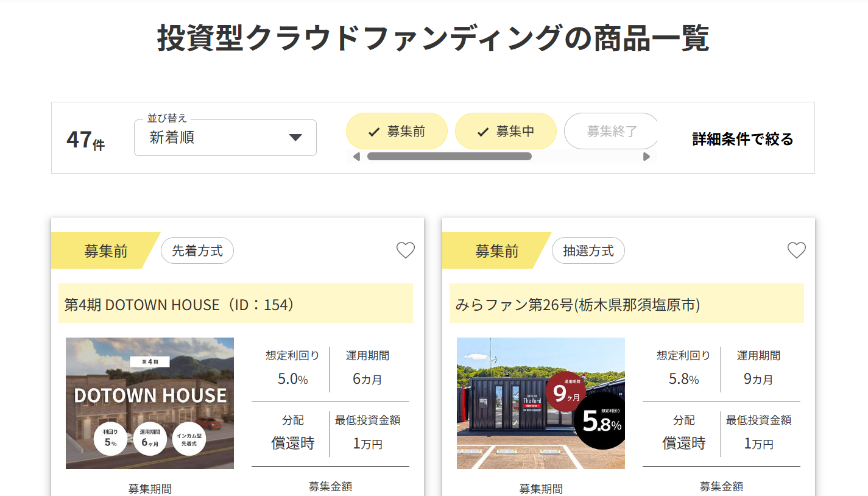Click the sort dropdown arrow triangle

pyautogui.click(x=295, y=138)
